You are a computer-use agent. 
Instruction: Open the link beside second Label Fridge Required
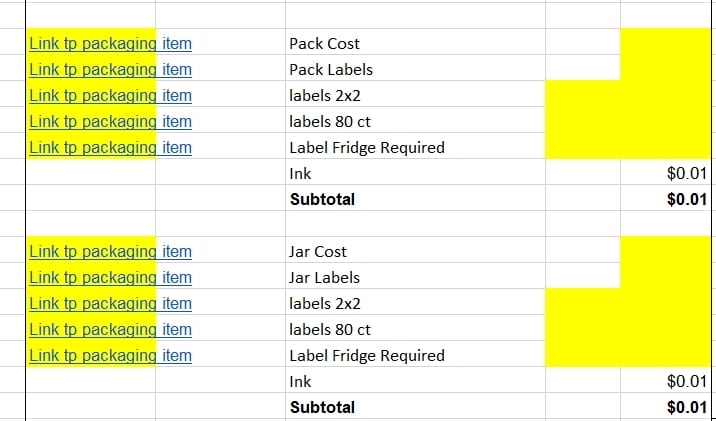111,356
